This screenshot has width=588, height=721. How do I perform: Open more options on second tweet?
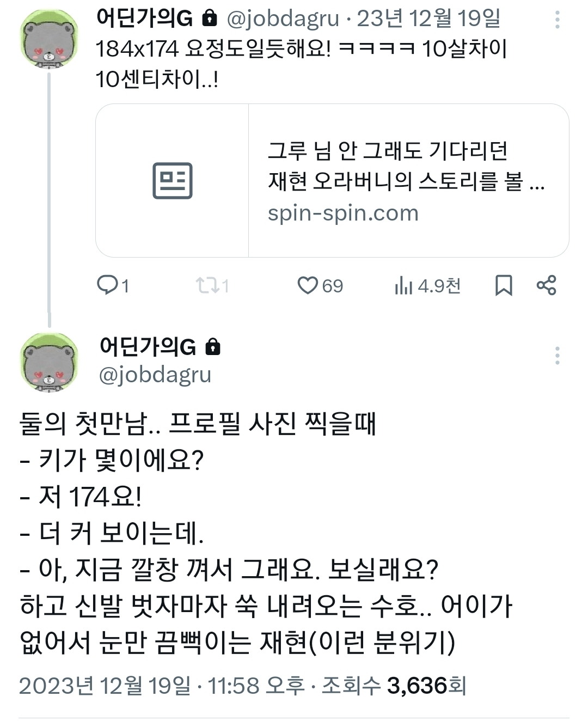click(557, 355)
